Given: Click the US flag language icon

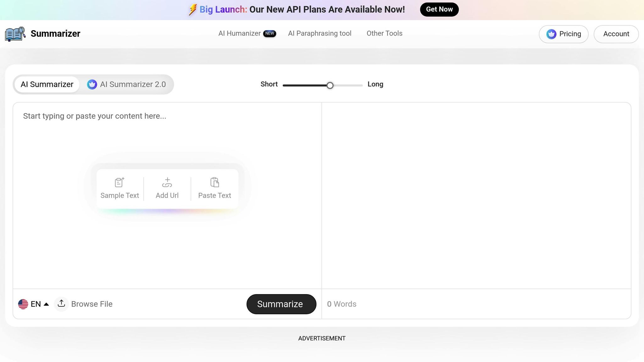Looking at the screenshot, I should 23,304.
